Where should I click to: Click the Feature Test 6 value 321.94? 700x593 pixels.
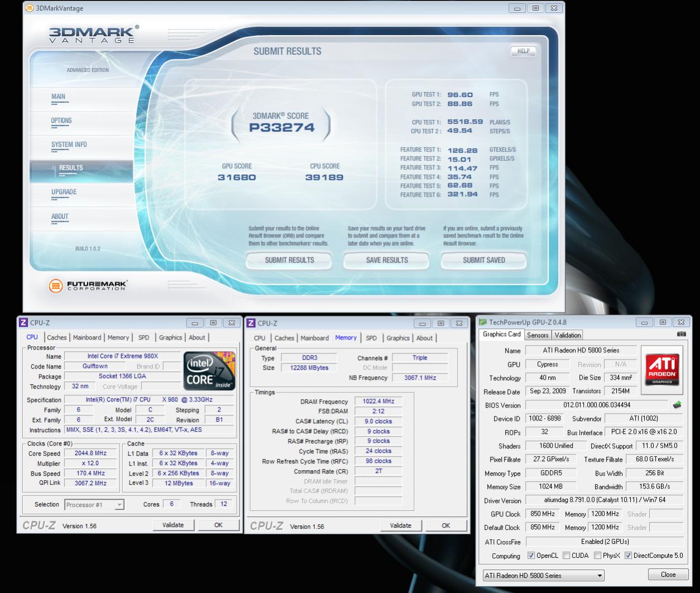463,195
